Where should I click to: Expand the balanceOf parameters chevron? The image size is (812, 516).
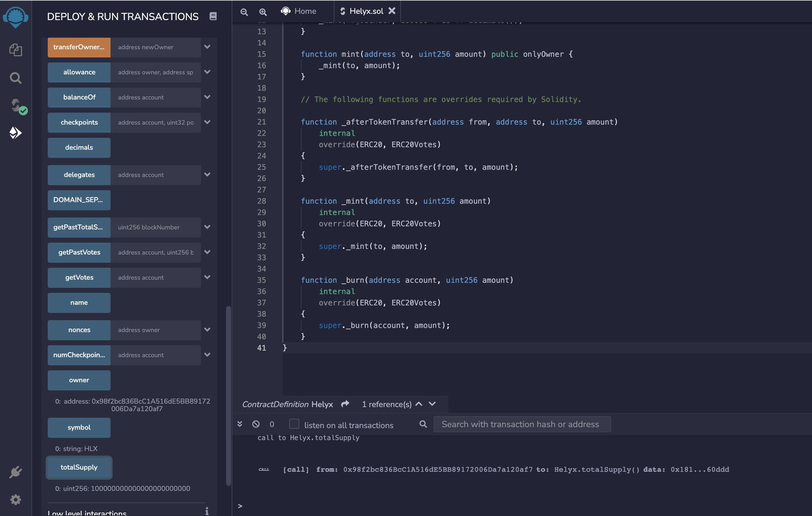[207, 97]
